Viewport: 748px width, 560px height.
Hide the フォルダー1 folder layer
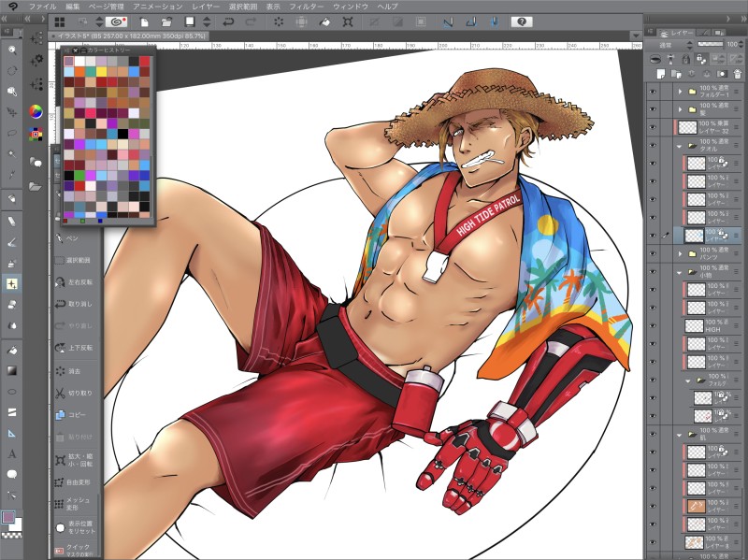653,91
